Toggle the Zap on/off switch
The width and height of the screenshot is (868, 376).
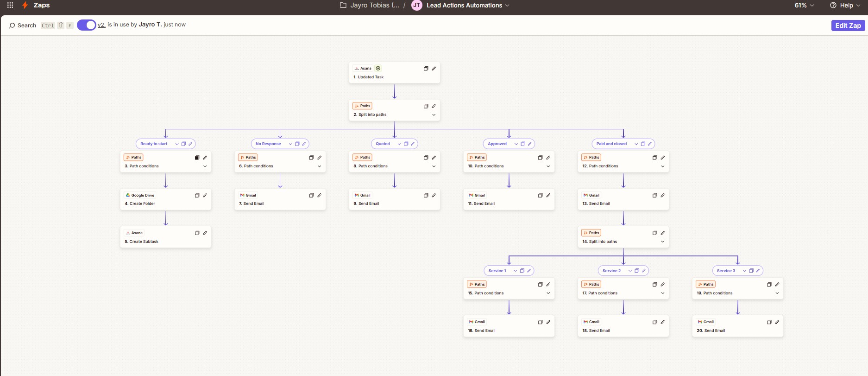[x=87, y=25]
